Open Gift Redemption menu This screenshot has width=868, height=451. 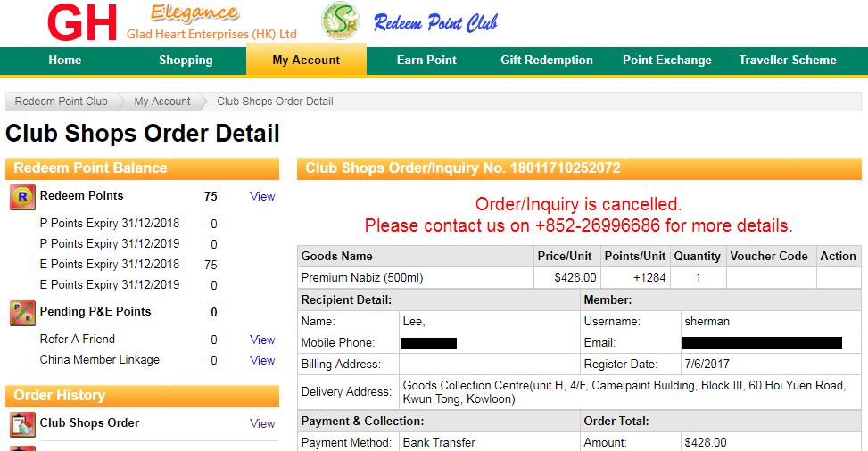[x=546, y=61]
